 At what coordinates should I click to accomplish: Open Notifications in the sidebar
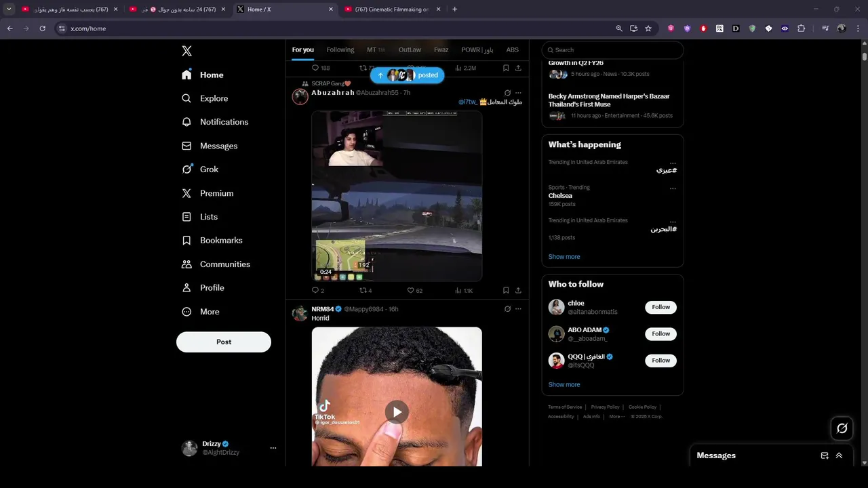215,122
